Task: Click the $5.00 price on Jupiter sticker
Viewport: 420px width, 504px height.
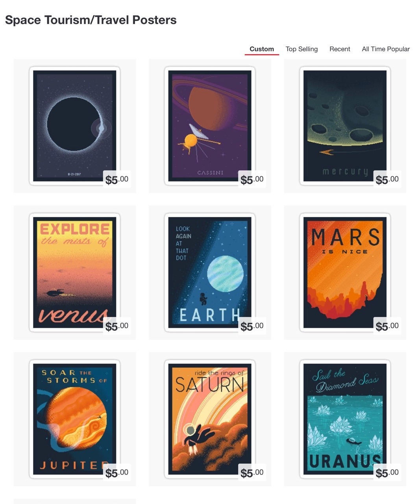Action: (x=117, y=472)
